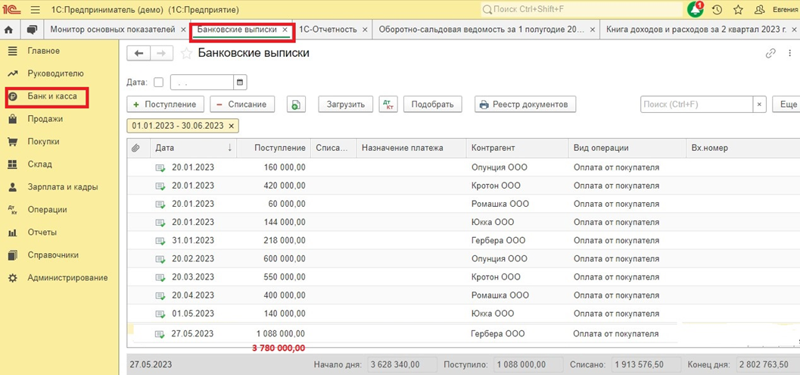The height and width of the screenshot is (375, 800).
Task: Open the favorites star in title bar
Action: pos(738,10)
